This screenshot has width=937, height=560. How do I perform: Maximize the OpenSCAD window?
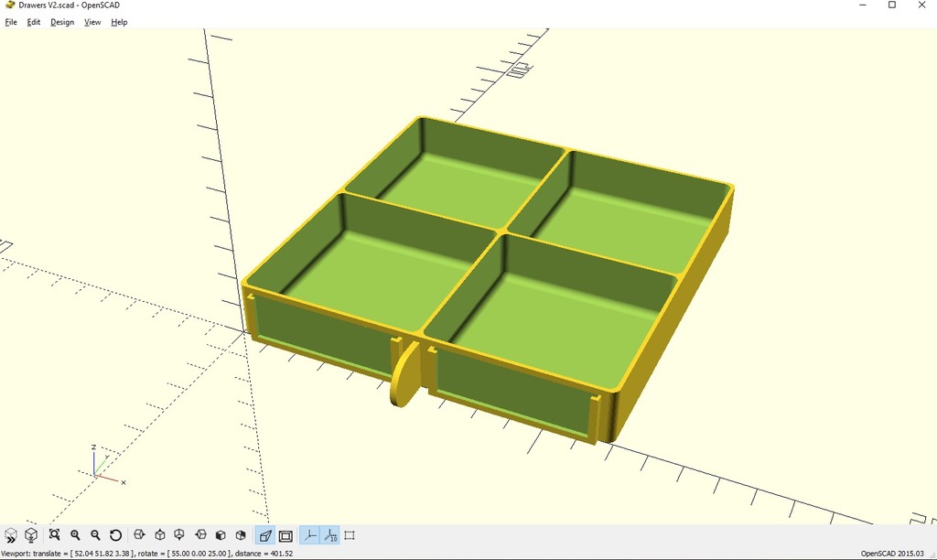(x=891, y=5)
